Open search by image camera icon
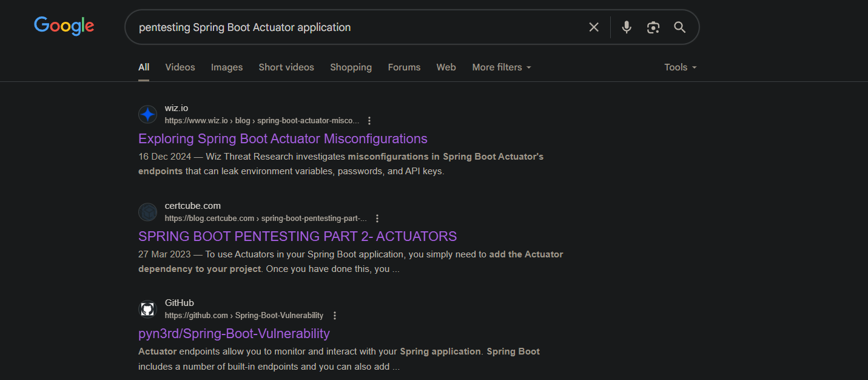868x380 pixels. tap(653, 27)
